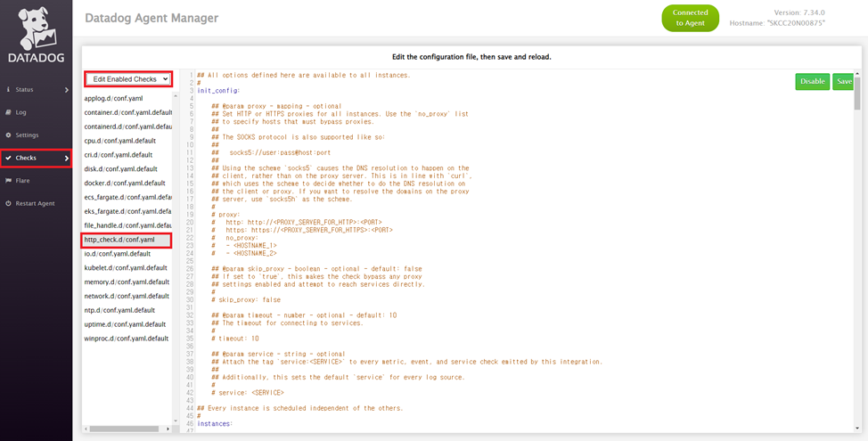Select container.d/conf.yaml.default file

(x=127, y=112)
